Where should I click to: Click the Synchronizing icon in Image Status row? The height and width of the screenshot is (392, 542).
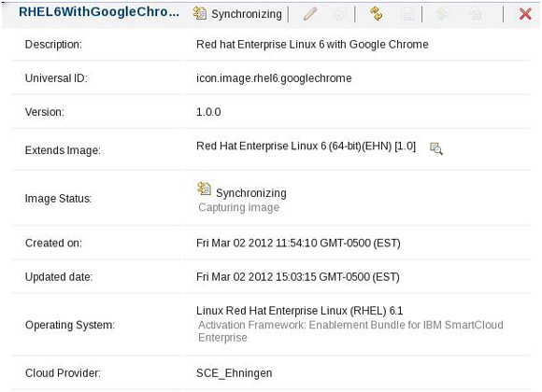204,189
